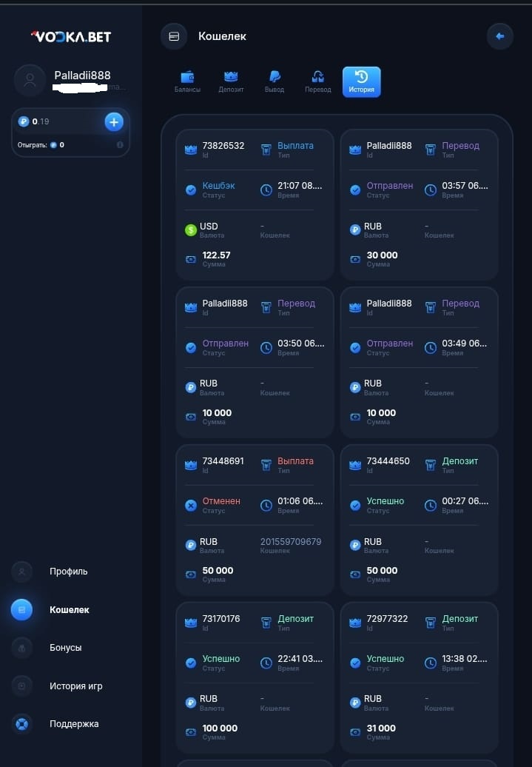Click the crown icon beside 73444650
This screenshot has height=767, width=532.
point(355,465)
